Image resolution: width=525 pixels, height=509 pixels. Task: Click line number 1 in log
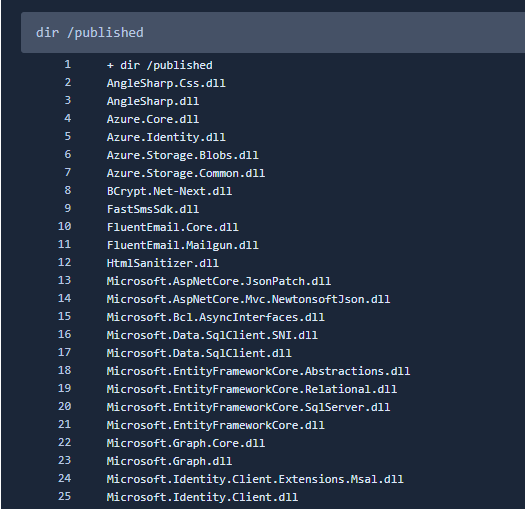(x=68, y=64)
